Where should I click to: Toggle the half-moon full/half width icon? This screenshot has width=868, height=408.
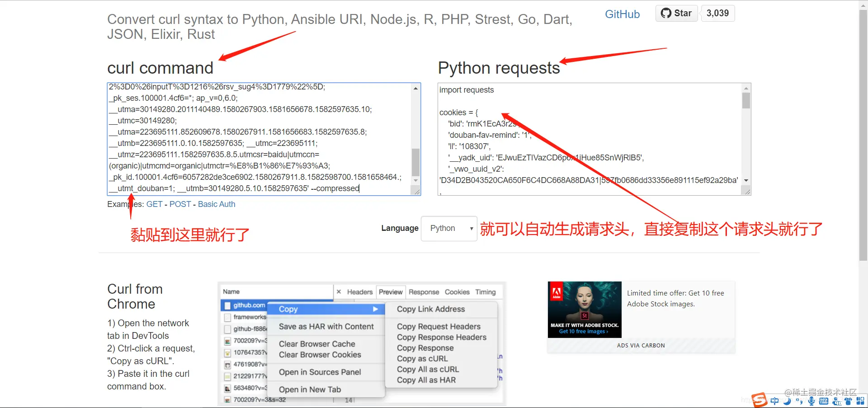(x=787, y=401)
